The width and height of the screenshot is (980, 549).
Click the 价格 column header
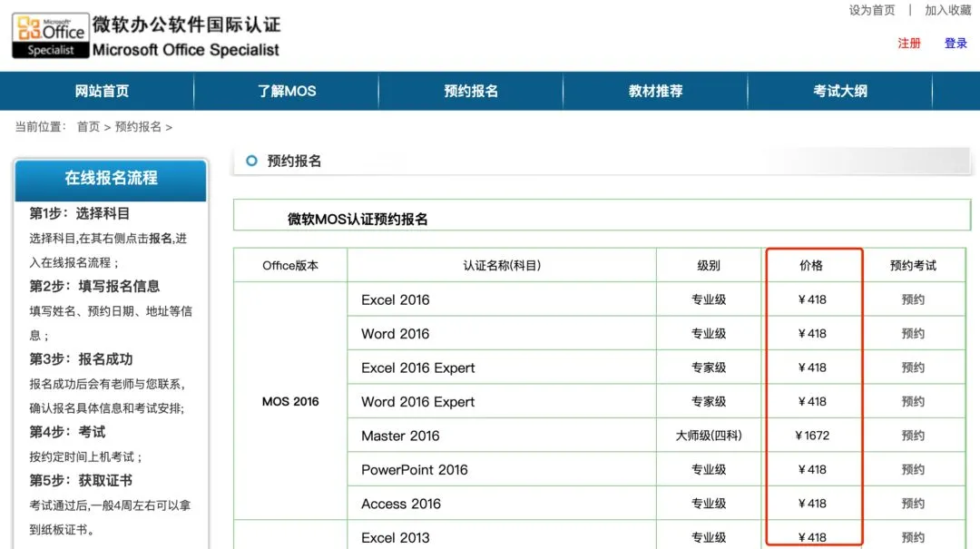(x=811, y=266)
